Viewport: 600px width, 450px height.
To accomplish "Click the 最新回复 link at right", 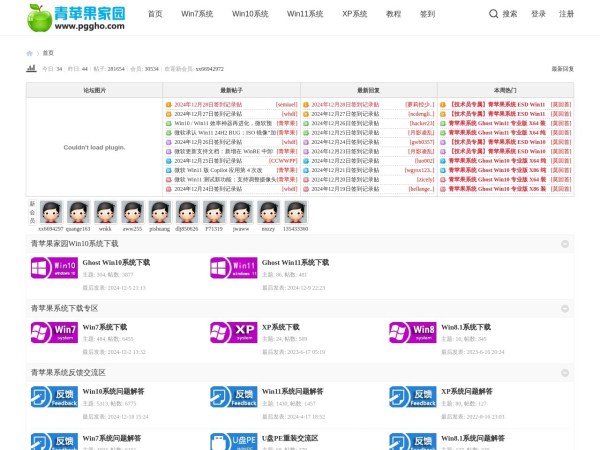I will coord(562,69).
